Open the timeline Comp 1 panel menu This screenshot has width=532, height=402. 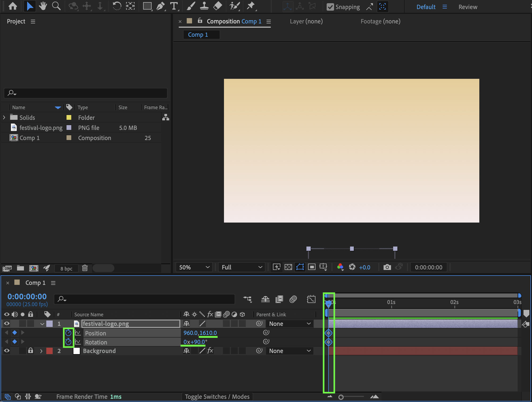pos(53,283)
